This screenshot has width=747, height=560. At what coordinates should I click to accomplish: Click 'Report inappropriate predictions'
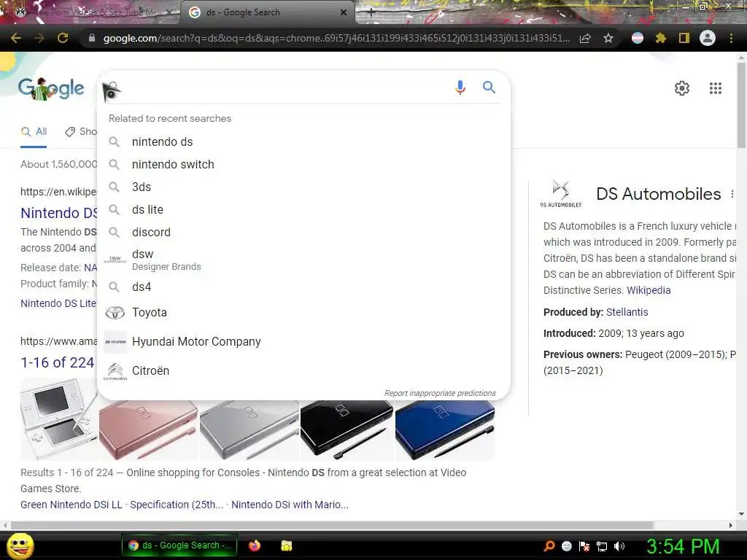440,393
